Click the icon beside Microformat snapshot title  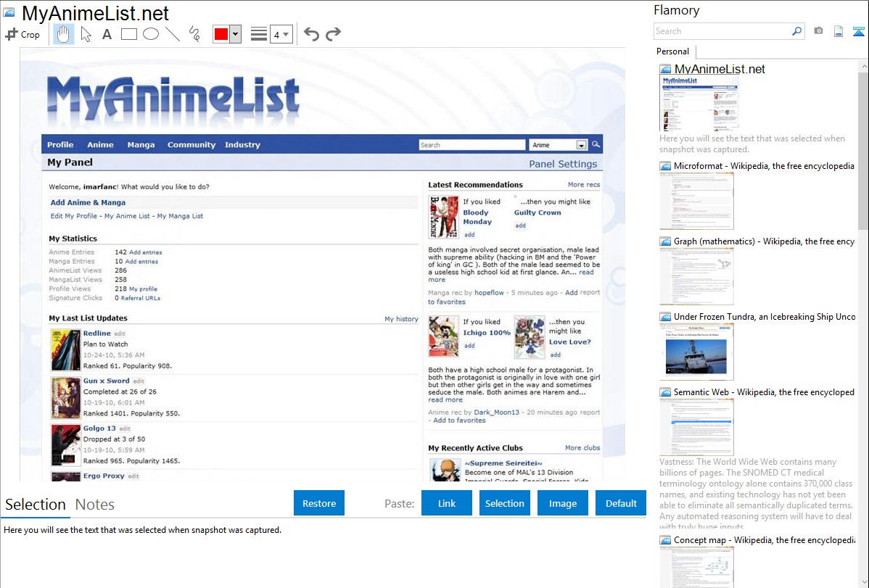[665, 166]
